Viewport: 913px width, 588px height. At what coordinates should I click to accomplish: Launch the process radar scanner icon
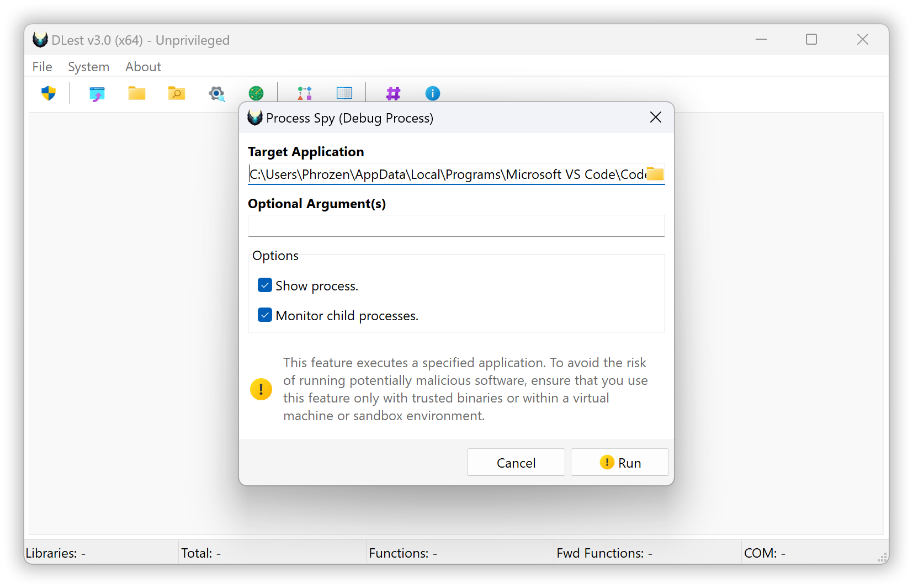[256, 93]
